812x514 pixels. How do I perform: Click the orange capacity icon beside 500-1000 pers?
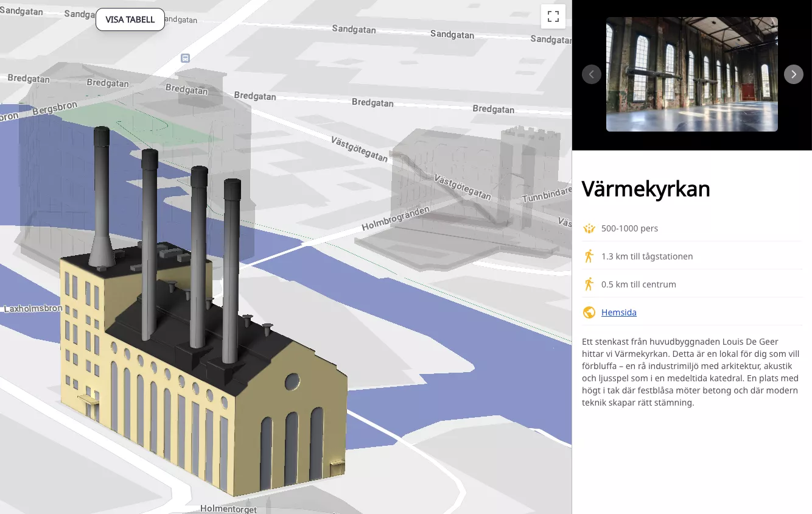coord(589,228)
